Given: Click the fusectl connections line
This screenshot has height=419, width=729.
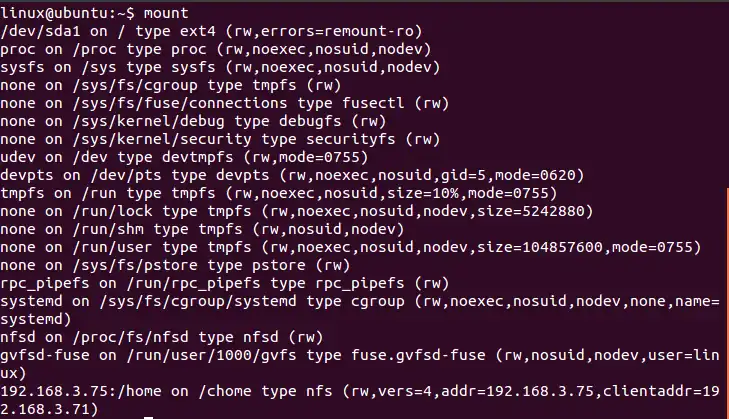Looking at the screenshot, I should point(210,102).
